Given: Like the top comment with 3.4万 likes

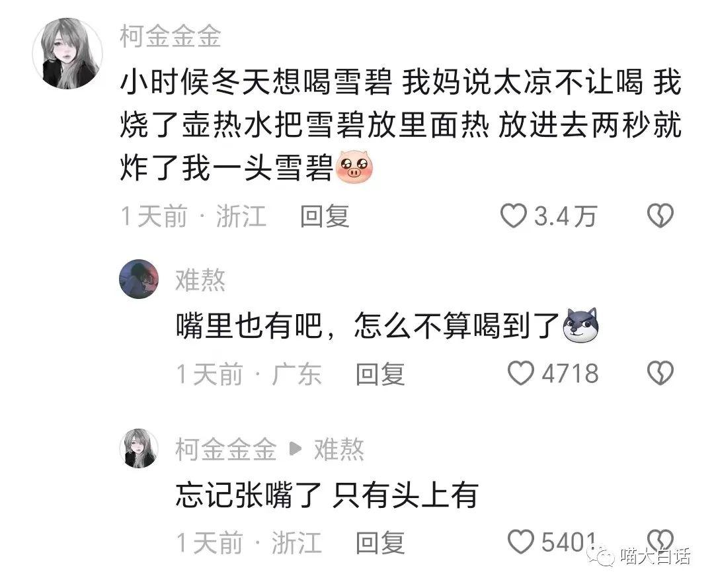Looking at the screenshot, I should click(x=513, y=216).
